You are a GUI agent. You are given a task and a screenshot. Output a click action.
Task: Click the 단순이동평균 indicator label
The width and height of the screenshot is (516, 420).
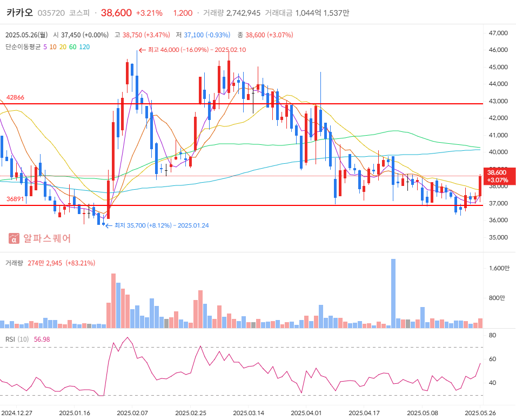(x=23, y=46)
